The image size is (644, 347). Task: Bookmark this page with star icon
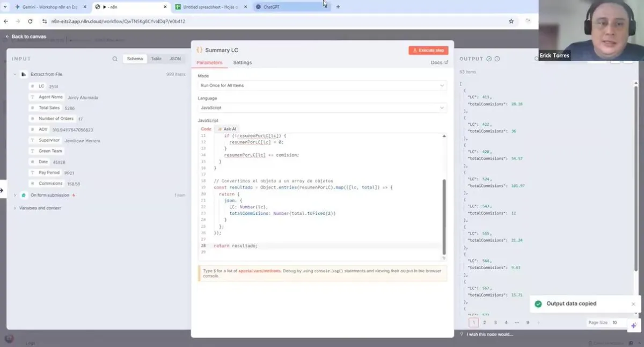pyautogui.click(x=511, y=21)
